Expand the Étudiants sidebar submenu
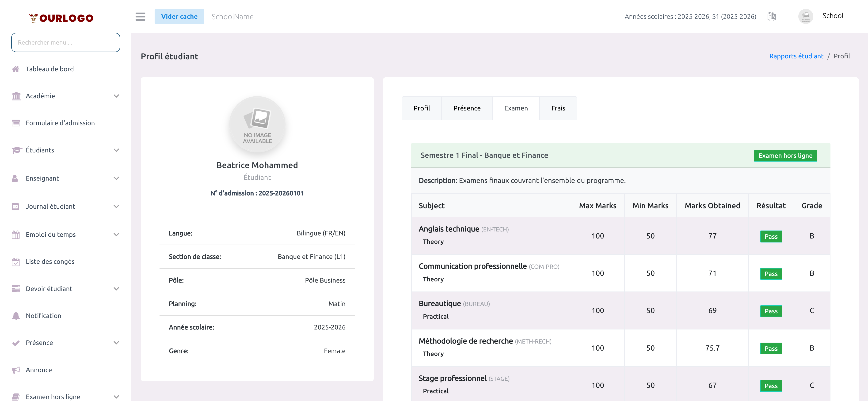Viewport: 868px width, 401px height. 116,150
